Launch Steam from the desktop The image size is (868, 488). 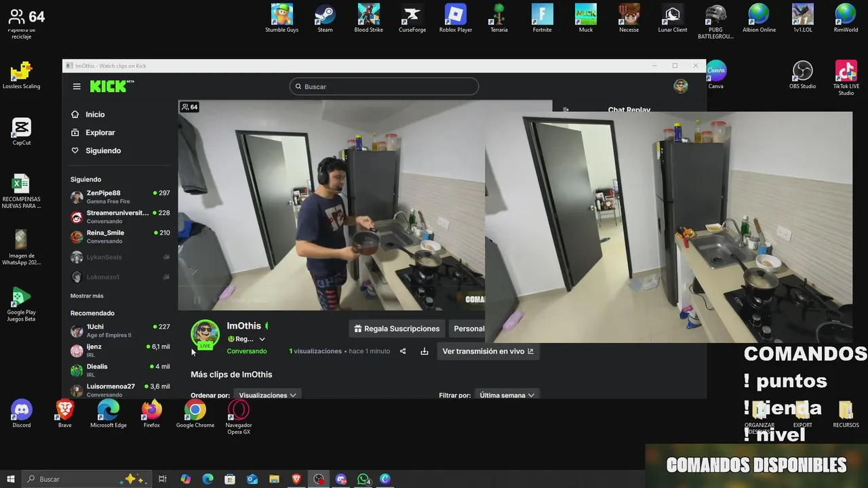[325, 18]
